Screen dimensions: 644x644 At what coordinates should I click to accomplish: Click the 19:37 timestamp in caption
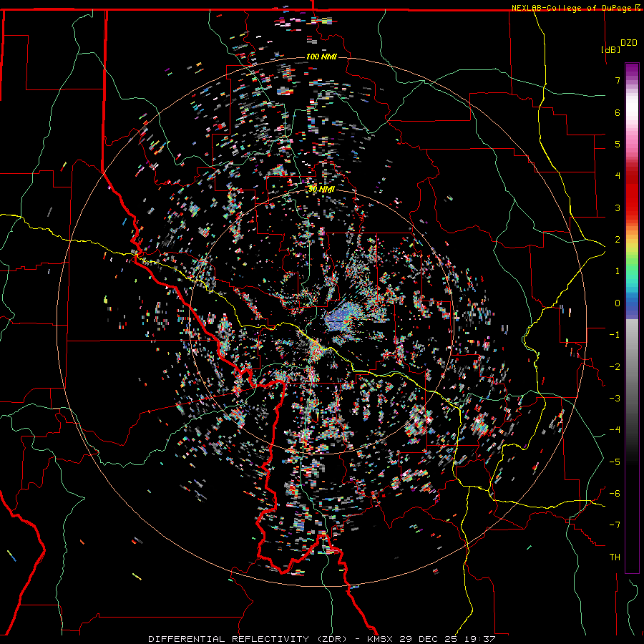[x=482, y=639]
